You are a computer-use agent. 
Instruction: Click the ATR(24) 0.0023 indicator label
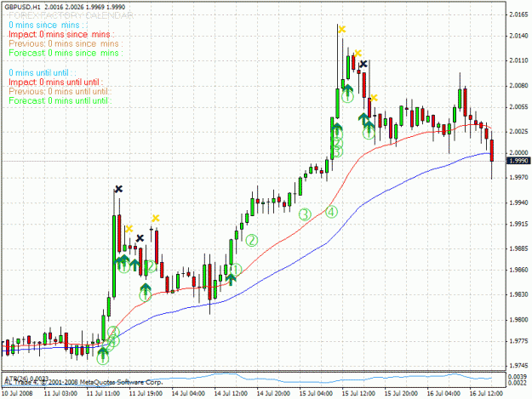[x=26, y=378]
